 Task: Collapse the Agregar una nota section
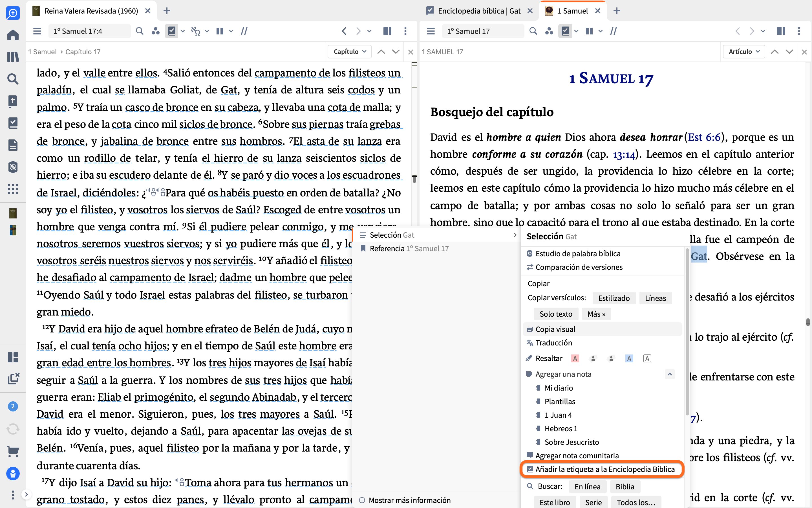pos(670,374)
